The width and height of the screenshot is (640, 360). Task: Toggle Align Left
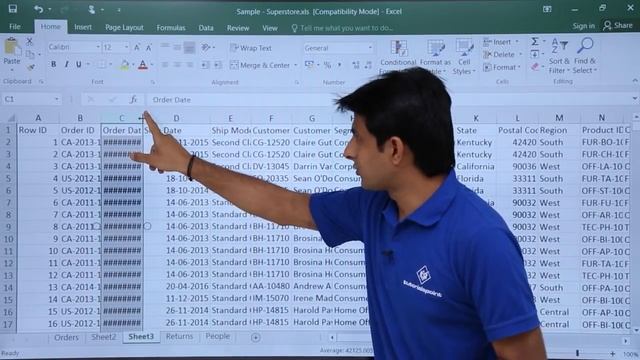165,65
